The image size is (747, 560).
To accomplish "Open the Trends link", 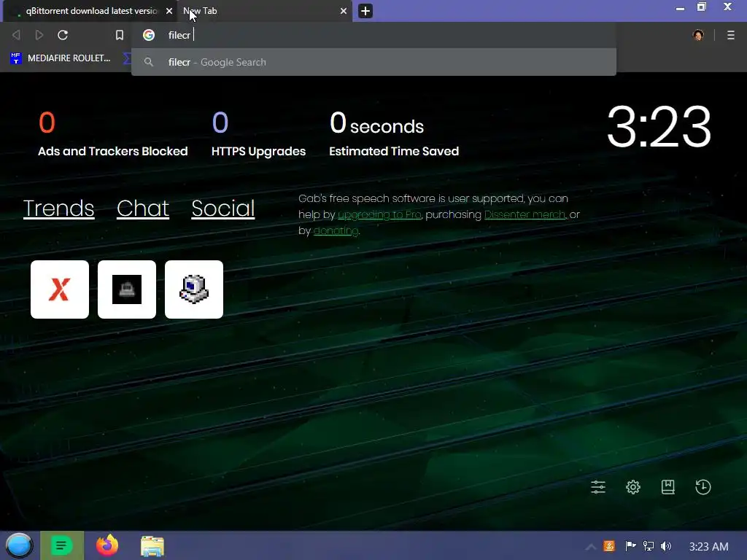I will [x=58, y=209].
